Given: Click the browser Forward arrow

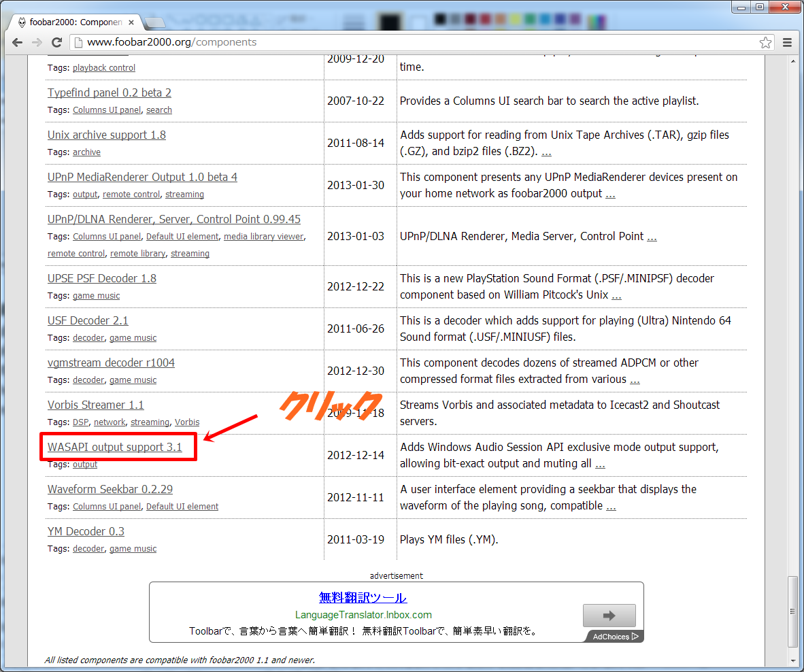Looking at the screenshot, I should pos(37,43).
